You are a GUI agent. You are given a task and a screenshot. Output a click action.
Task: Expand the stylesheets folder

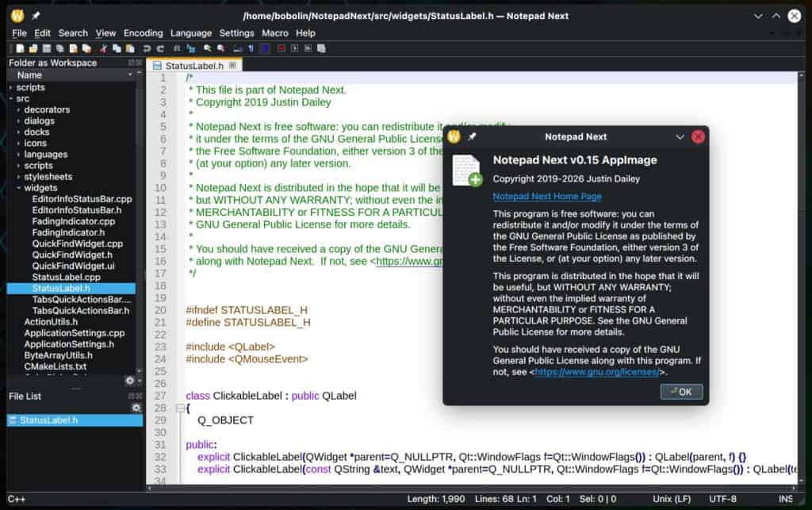[19, 177]
